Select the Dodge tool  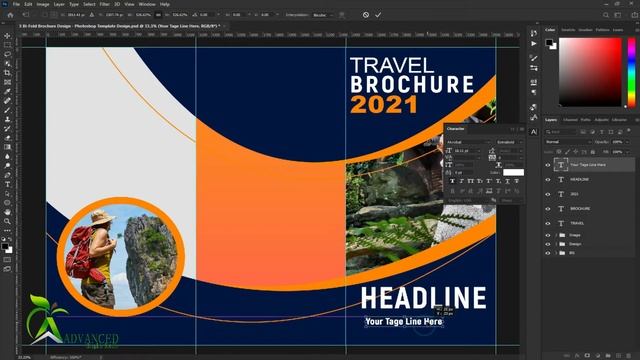7,166
